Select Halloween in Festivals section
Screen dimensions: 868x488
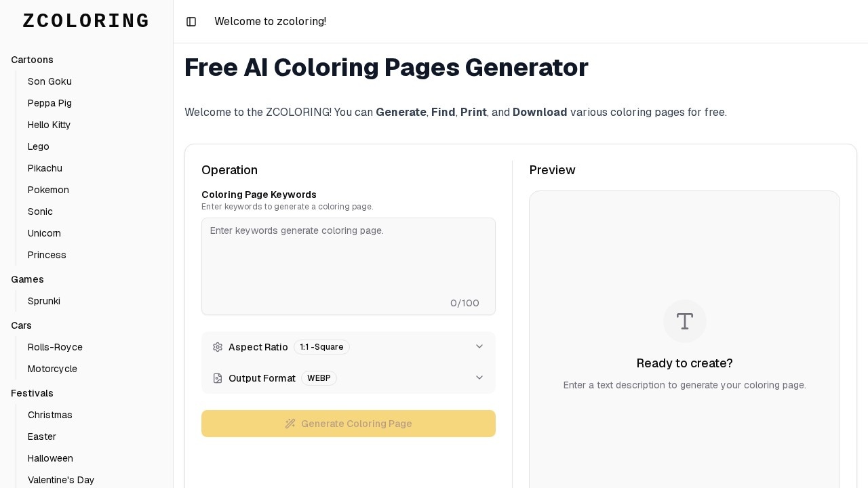click(x=50, y=458)
